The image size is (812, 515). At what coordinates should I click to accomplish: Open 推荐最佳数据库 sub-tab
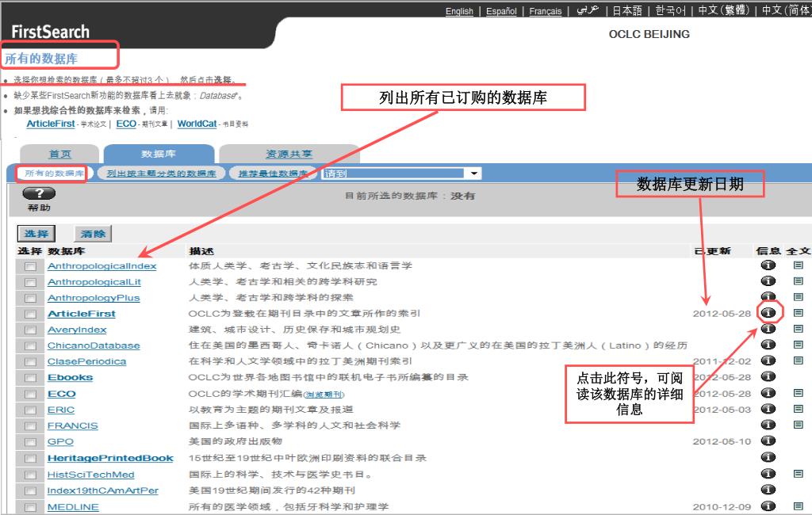click(x=273, y=174)
